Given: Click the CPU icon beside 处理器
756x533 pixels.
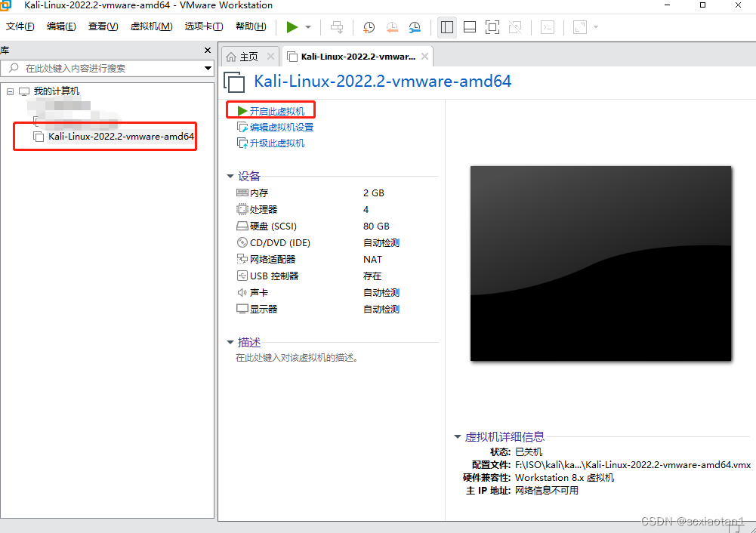Looking at the screenshot, I should coord(242,209).
